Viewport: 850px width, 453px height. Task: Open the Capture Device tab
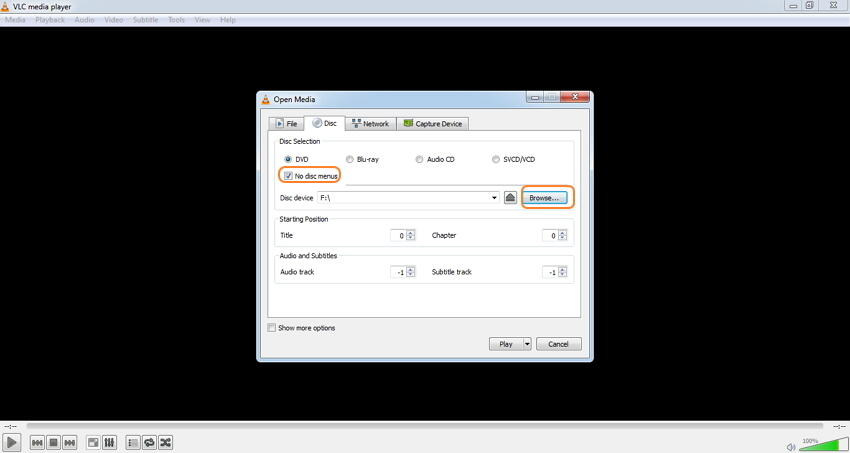[x=432, y=124]
